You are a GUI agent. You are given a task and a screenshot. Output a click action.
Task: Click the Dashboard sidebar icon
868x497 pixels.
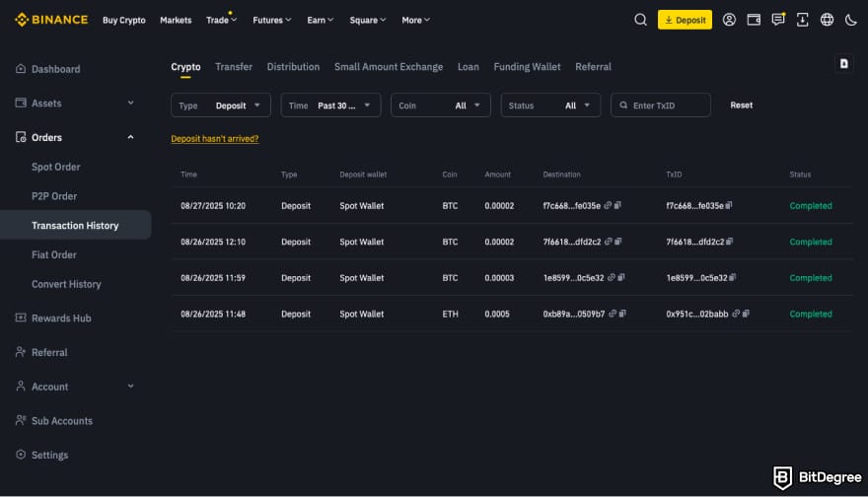tap(21, 69)
